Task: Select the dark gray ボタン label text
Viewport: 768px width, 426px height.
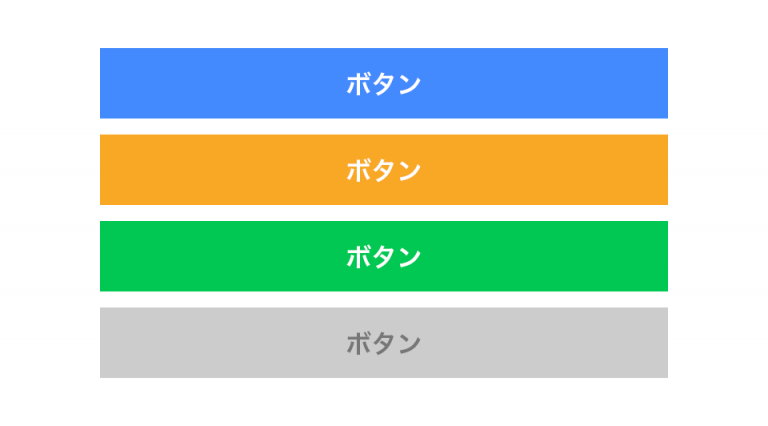Action: point(383,343)
